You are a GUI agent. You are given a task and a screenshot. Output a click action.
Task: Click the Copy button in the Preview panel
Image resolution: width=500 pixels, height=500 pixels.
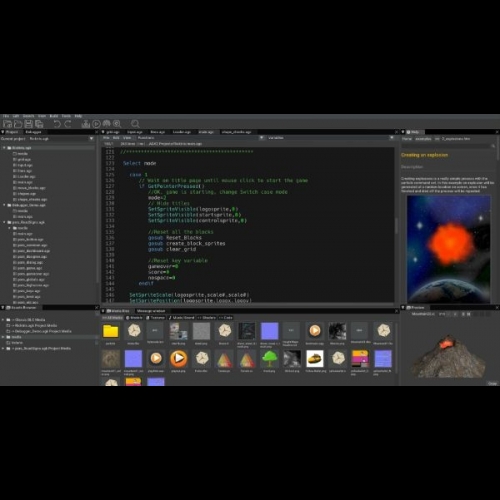click(x=493, y=383)
